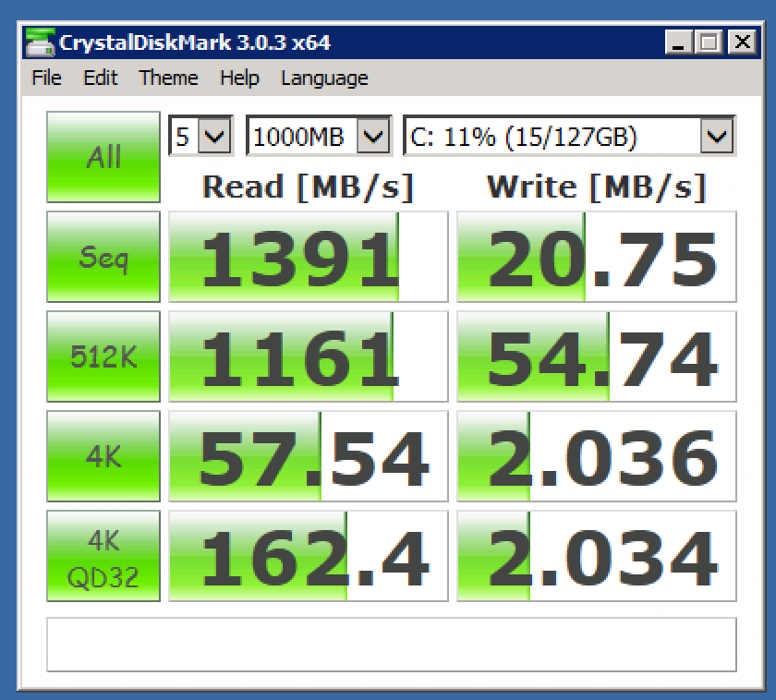Image resolution: width=776 pixels, height=700 pixels.
Task: Open the Theme menu
Action: (168, 78)
